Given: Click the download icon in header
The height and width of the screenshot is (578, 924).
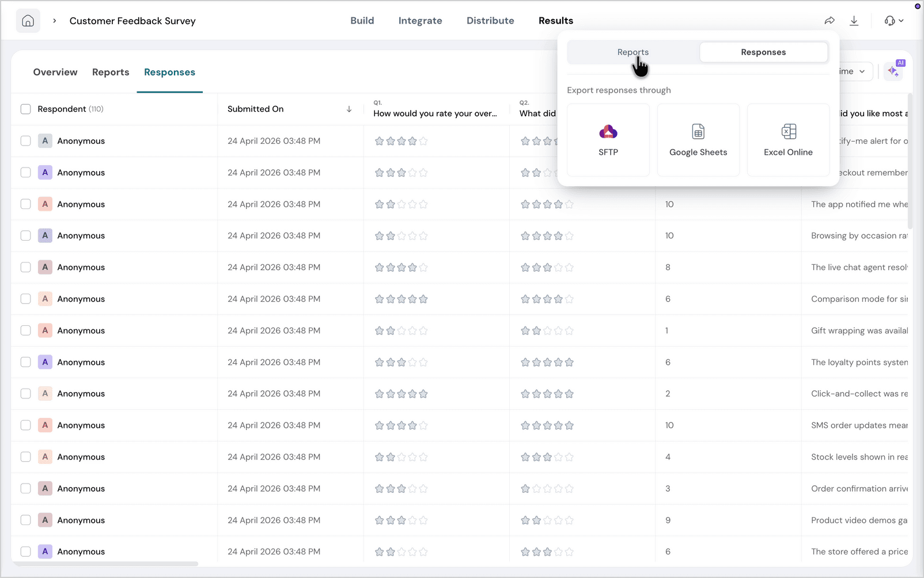Looking at the screenshot, I should [854, 21].
